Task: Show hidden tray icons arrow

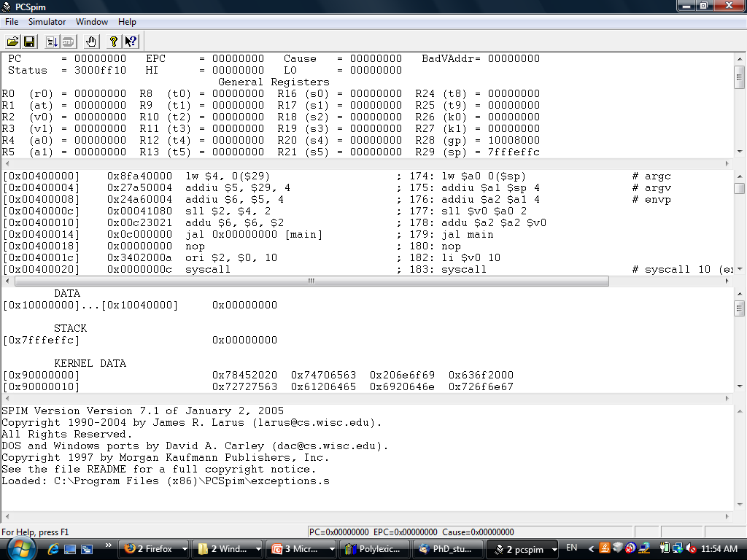Action: click(x=591, y=549)
